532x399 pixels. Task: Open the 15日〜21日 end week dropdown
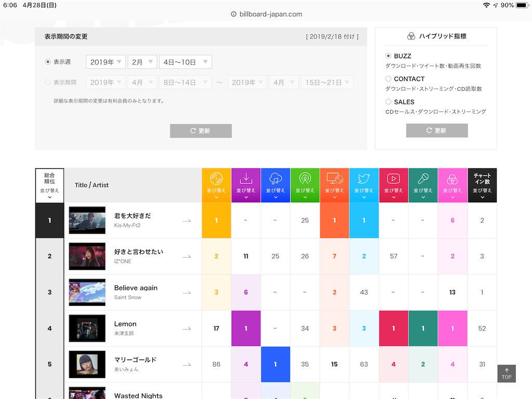327,82
